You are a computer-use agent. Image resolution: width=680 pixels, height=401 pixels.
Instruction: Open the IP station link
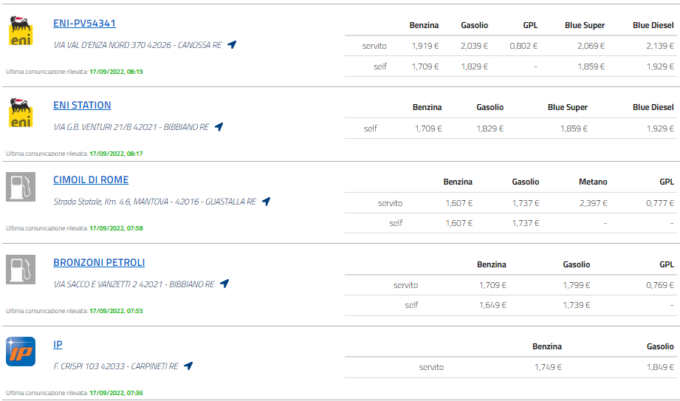(x=58, y=345)
